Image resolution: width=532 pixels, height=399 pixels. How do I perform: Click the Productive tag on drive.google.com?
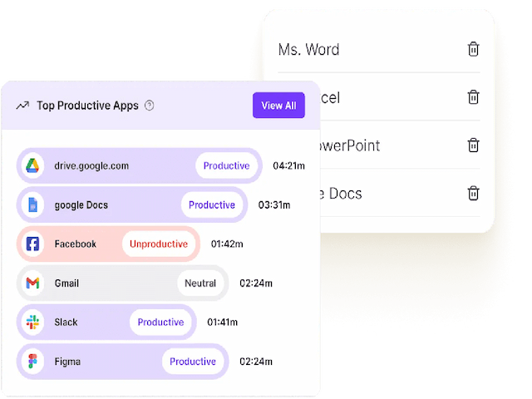pos(226,165)
